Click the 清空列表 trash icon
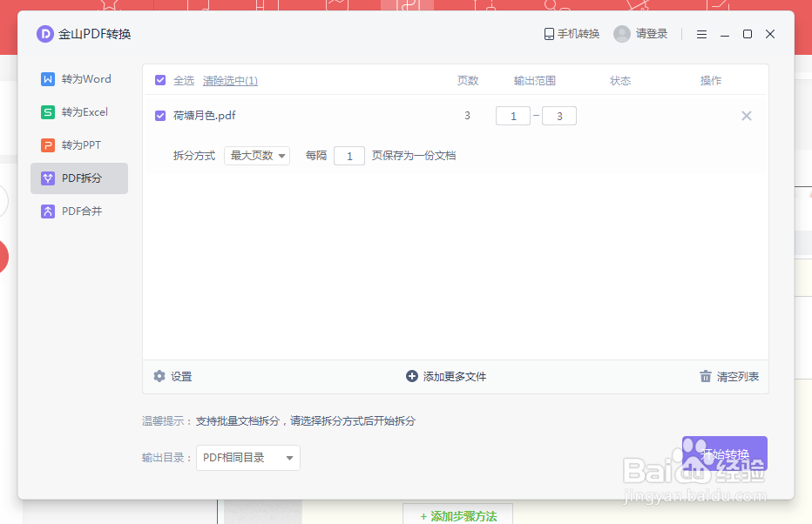 [705, 376]
